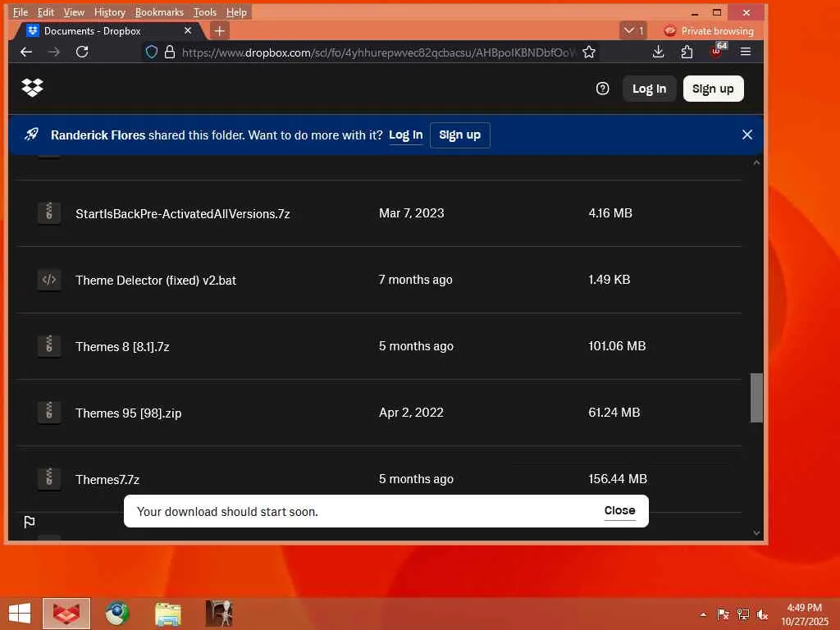The image size is (840, 630).
Task: Open Themes7.7z file
Action: [x=107, y=479]
